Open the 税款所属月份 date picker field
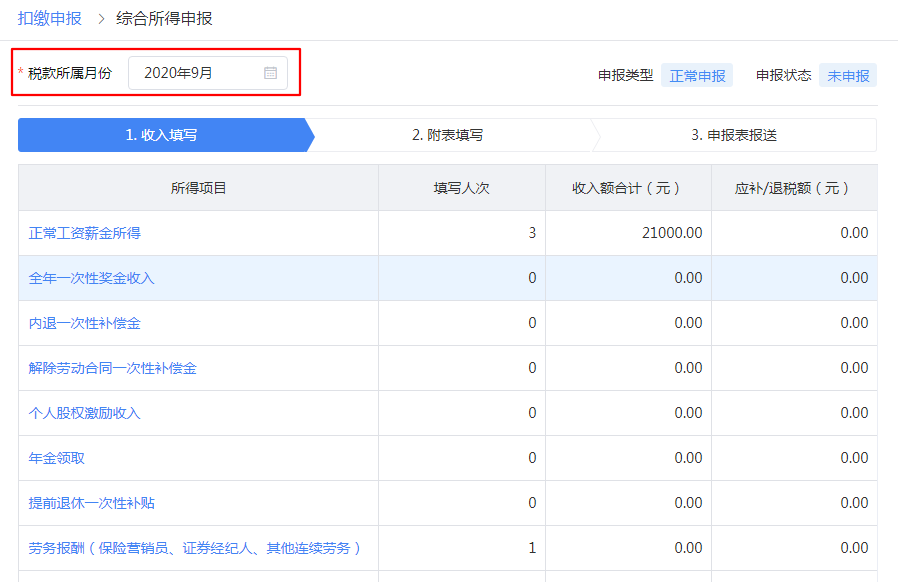The image size is (898, 582). pyautogui.click(x=200, y=73)
